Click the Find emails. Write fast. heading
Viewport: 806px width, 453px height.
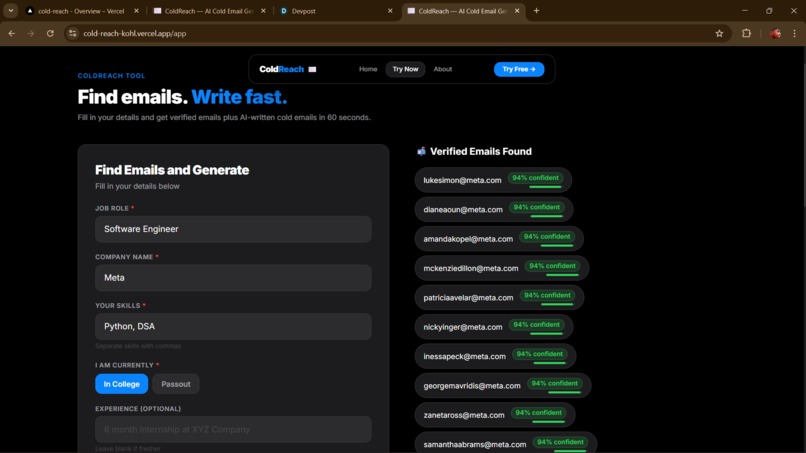coord(182,97)
